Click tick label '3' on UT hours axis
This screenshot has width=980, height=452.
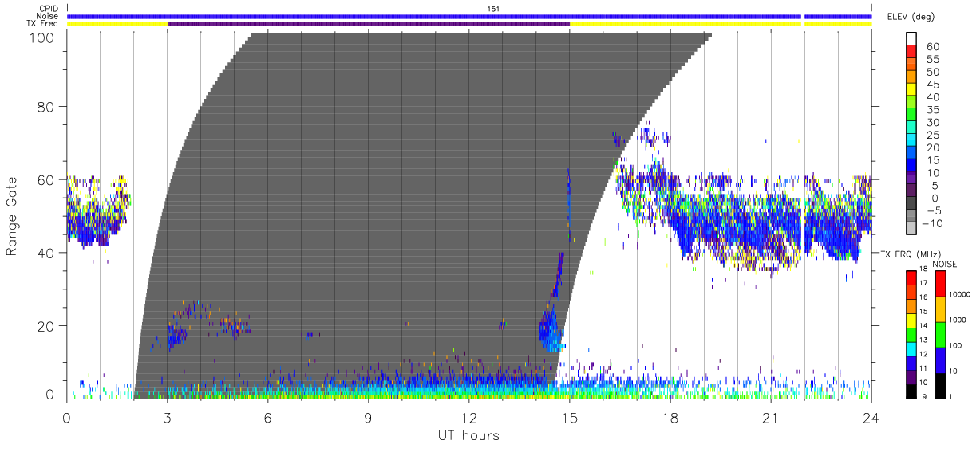tap(167, 418)
